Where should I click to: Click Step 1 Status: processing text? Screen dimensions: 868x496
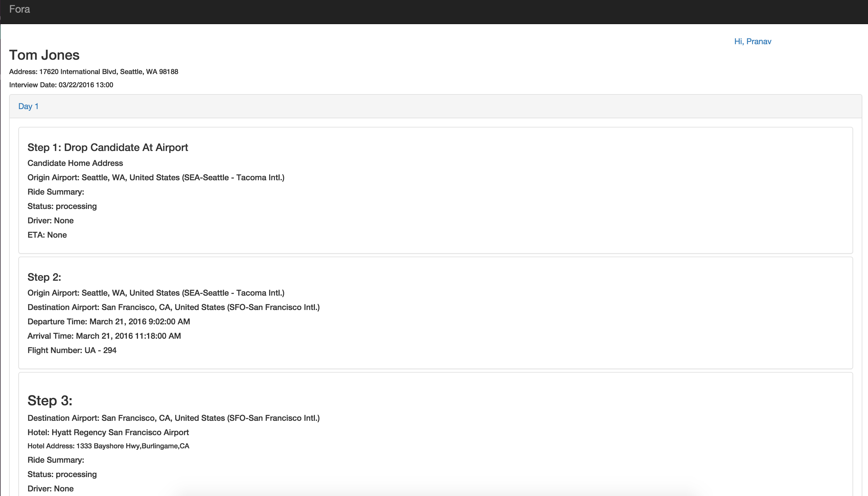(62, 206)
